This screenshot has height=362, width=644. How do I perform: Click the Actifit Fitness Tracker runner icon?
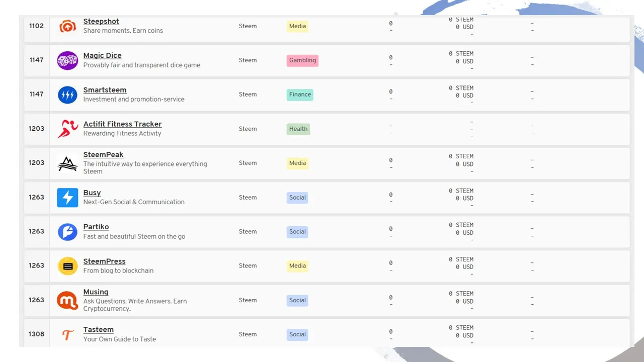click(67, 129)
